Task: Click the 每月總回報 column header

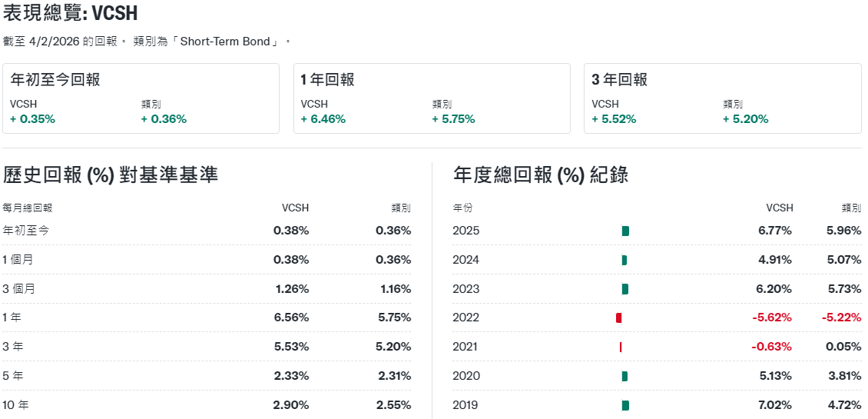Action: [28, 208]
